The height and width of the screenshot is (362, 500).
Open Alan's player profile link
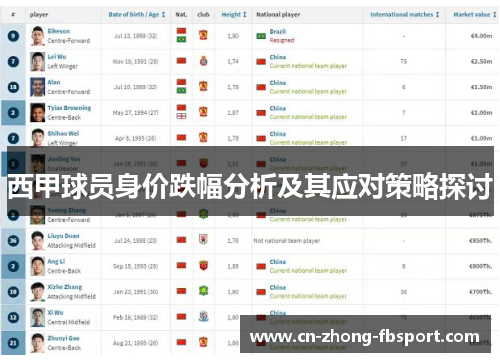coord(54,82)
